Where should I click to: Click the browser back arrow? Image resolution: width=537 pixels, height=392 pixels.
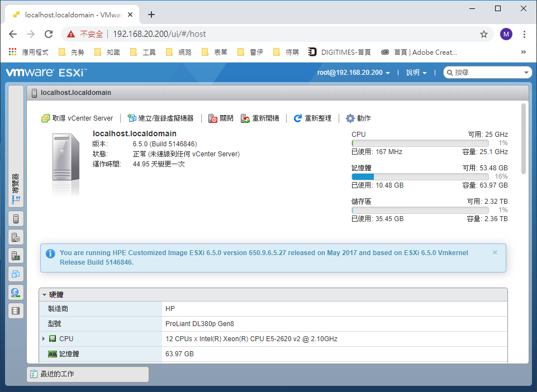point(13,34)
